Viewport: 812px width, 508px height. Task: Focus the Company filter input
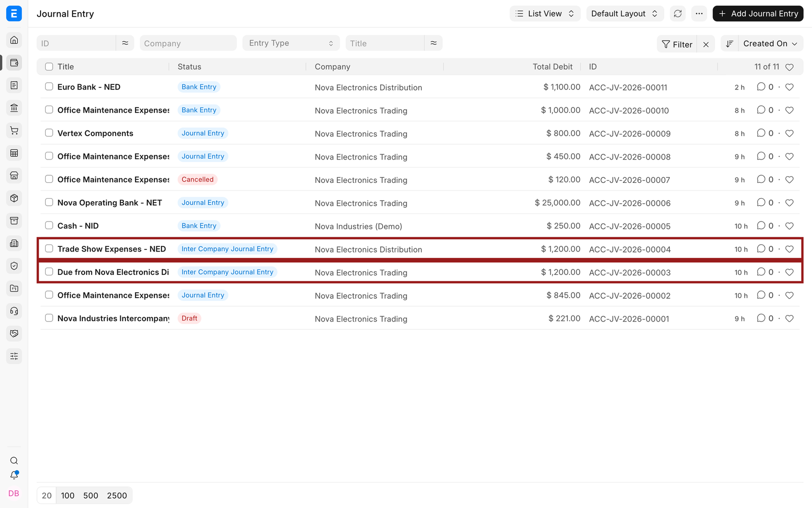point(188,43)
